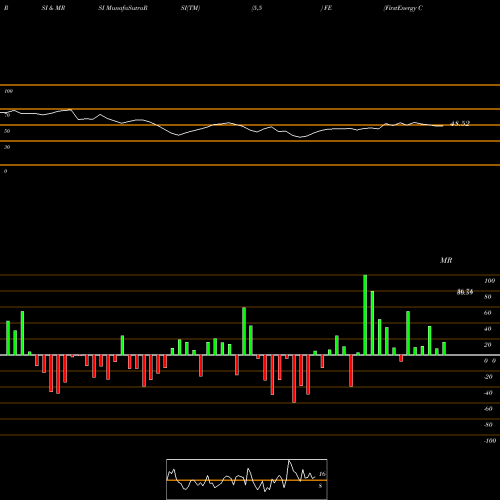The height and width of the screenshot is (500, 500).
Task: Click the "60" MR axis label
Action: pos(488,313)
